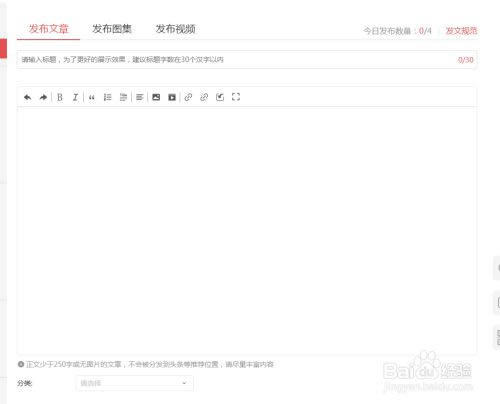This screenshot has width=500, height=404.
Task: Remove hyperlink with unlink icon
Action: pos(204,97)
